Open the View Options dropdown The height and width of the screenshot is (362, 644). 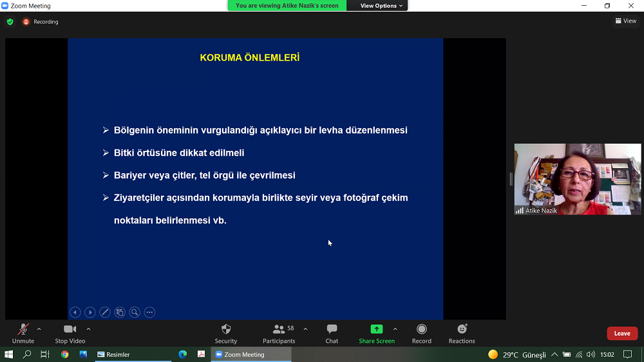381,5
